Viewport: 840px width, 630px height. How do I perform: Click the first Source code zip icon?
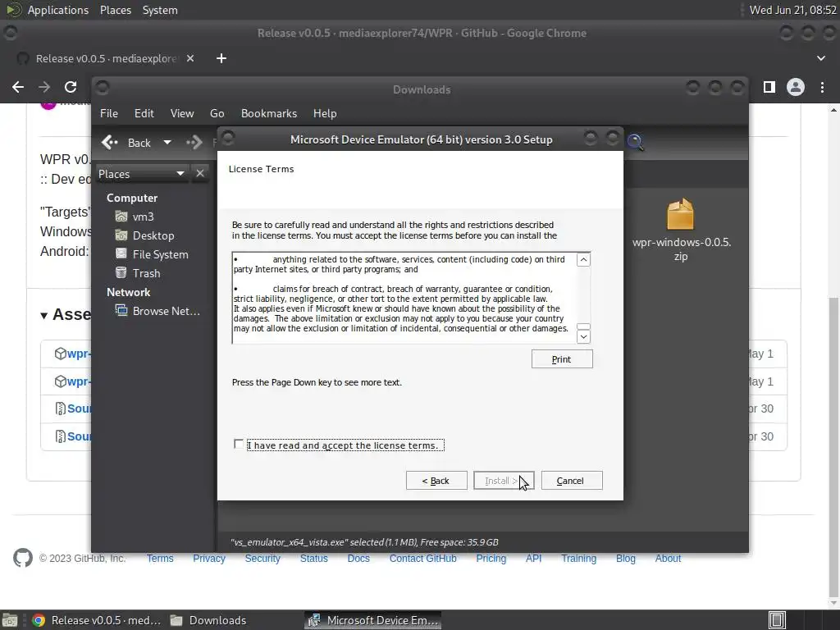click(61, 409)
